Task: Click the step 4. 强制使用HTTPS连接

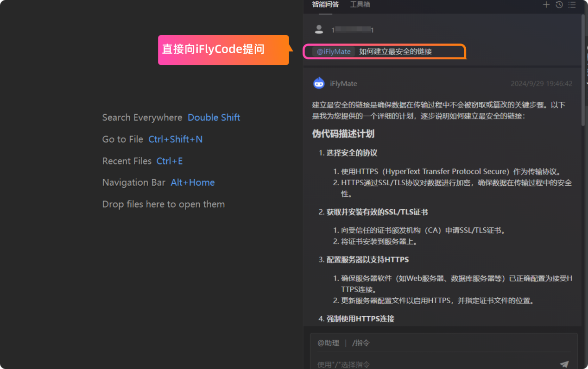Action: pyautogui.click(x=356, y=319)
